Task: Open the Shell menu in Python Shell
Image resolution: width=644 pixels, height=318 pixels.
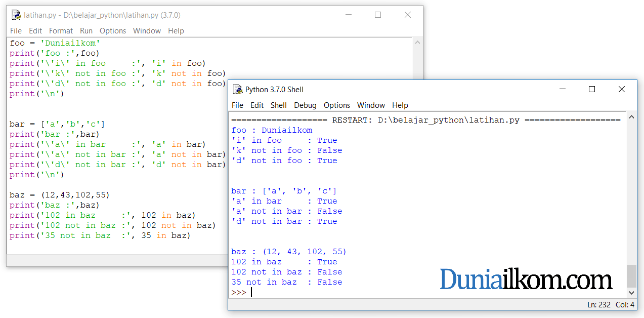Action: (279, 105)
